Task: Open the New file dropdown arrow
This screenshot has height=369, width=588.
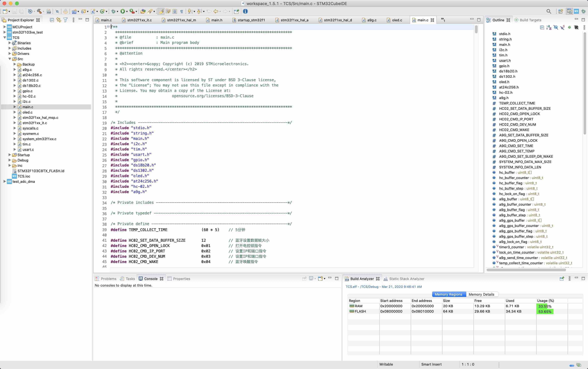Action: (x=9, y=12)
